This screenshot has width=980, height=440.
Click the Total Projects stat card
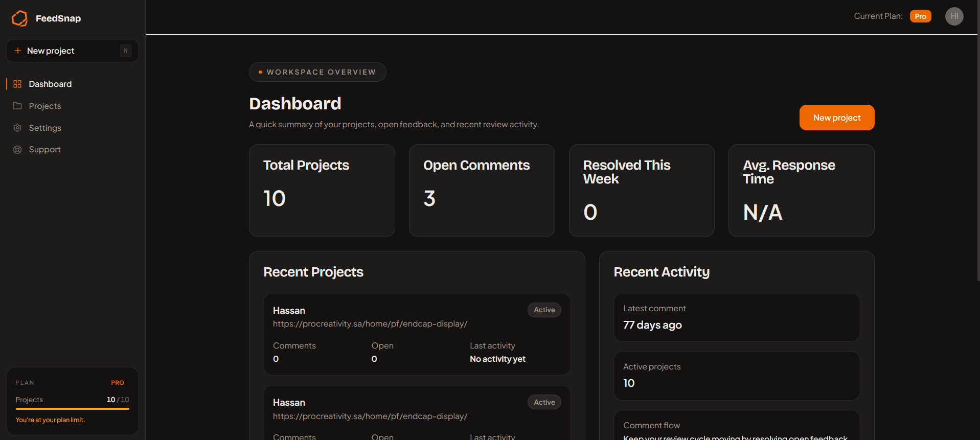[x=322, y=191]
